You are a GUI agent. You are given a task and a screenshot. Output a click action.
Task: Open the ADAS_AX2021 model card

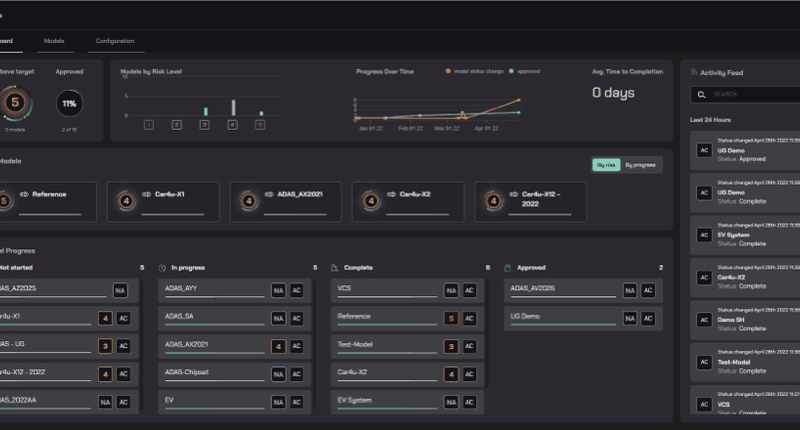285,201
